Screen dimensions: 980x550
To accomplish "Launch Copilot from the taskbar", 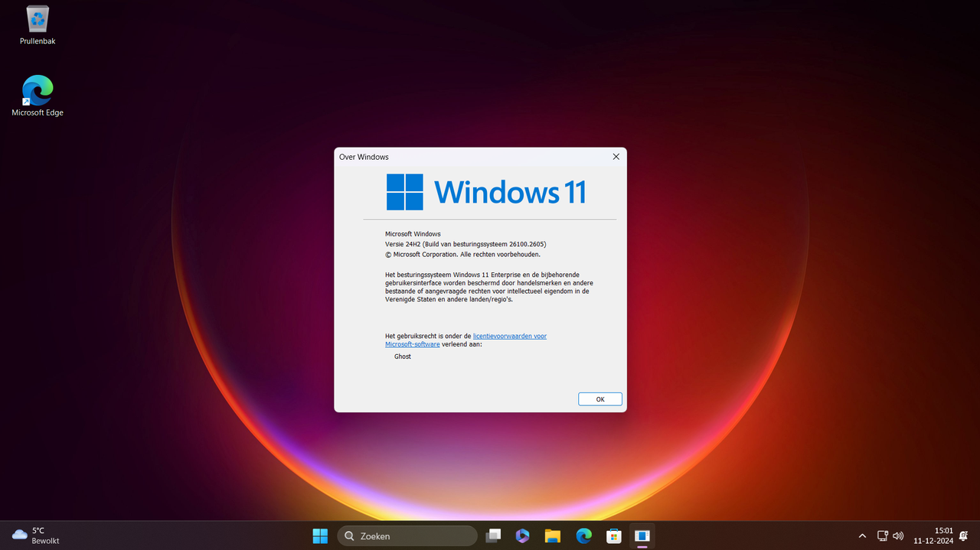I will pyautogui.click(x=523, y=535).
